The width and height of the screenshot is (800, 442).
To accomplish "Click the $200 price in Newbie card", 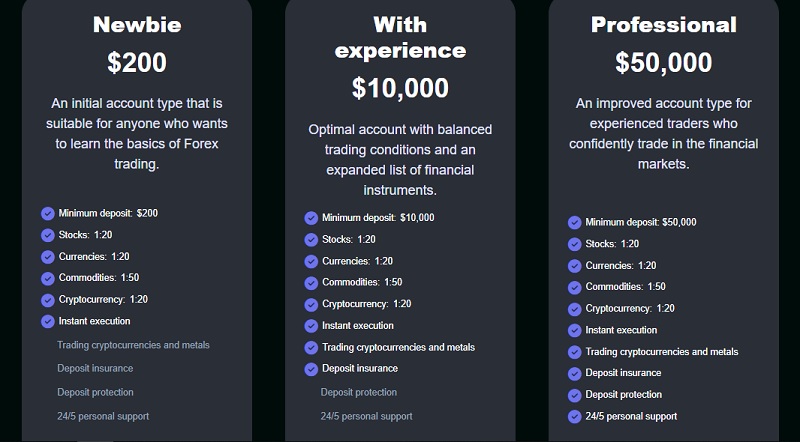I will click(137, 62).
